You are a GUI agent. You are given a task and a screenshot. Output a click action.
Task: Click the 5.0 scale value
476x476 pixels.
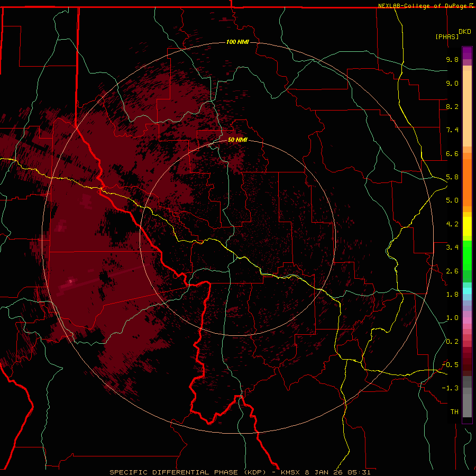tap(452, 200)
